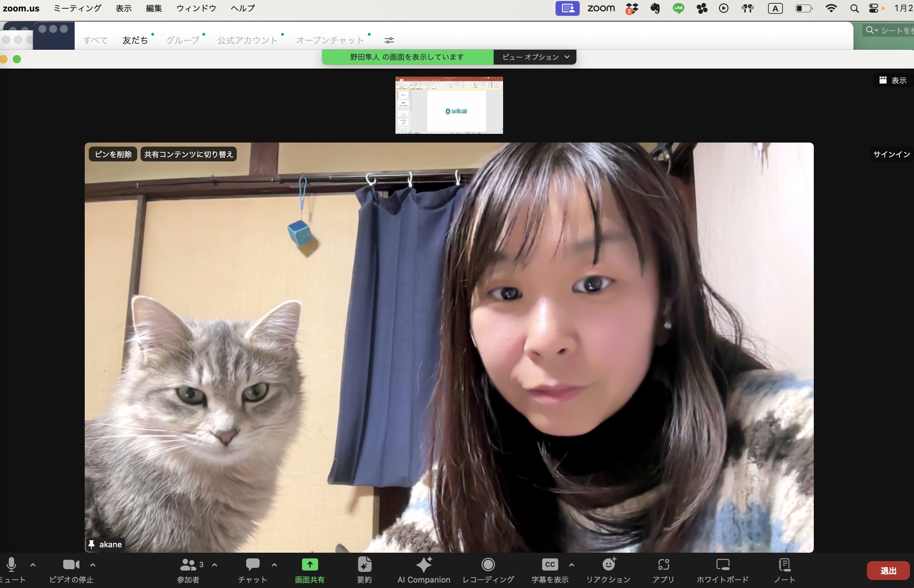Toggle video with ビデオの停止 camera button
The height and width of the screenshot is (588, 914).
[71, 565]
